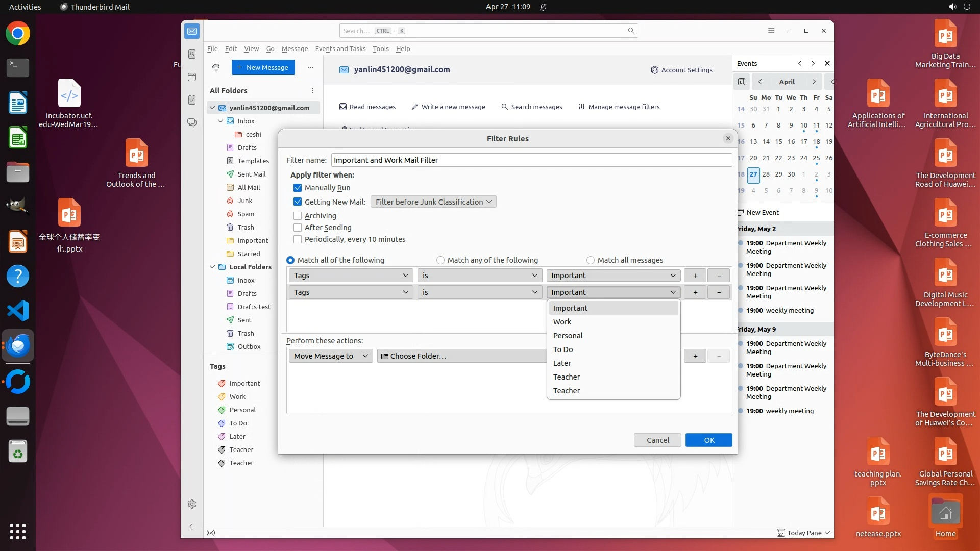This screenshot has width=980, height=551.
Task: Click the Get Messages cloud icon
Action: click(216, 67)
